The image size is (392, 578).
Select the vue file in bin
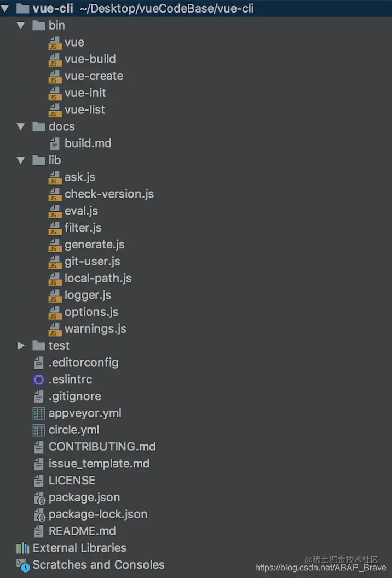pyautogui.click(x=74, y=42)
